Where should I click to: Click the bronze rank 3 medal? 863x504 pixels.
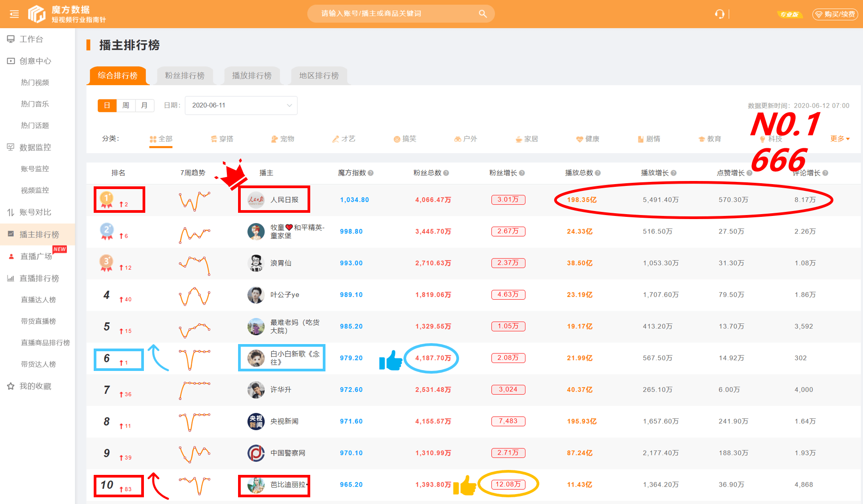click(x=106, y=263)
